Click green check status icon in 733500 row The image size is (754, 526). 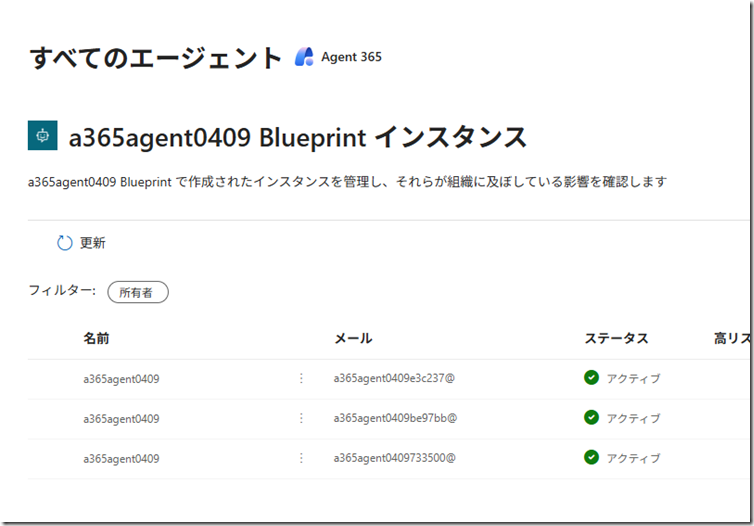pos(591,457)
